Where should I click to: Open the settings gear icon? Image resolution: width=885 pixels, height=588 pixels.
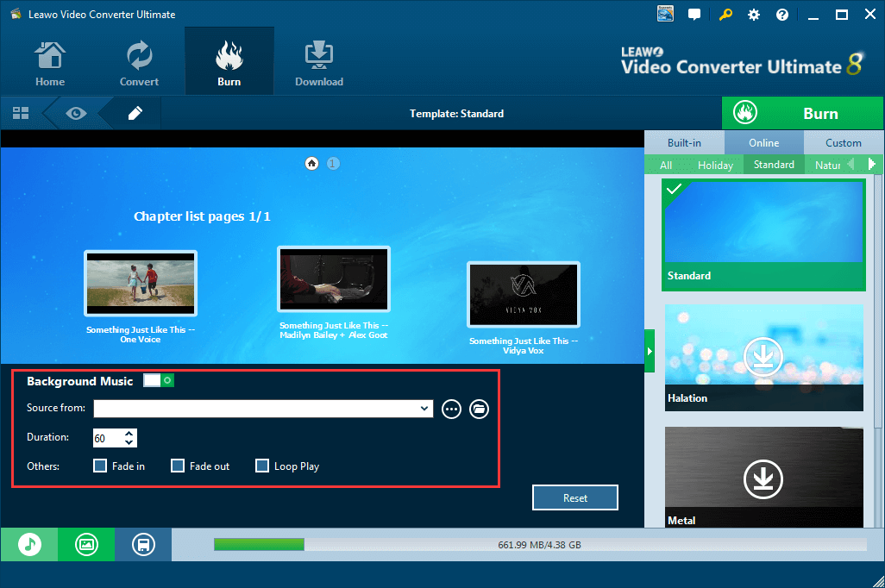pos(754,15)
